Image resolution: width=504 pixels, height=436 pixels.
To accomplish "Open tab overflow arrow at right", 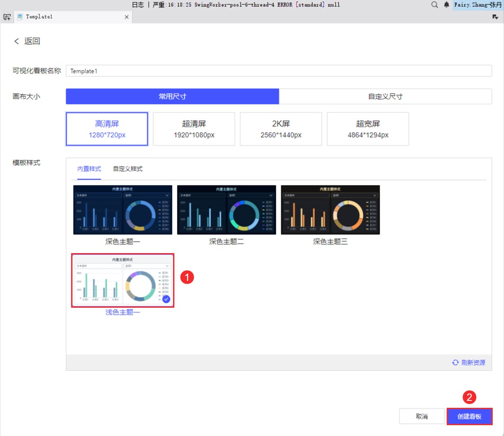I will pos(495,17).
